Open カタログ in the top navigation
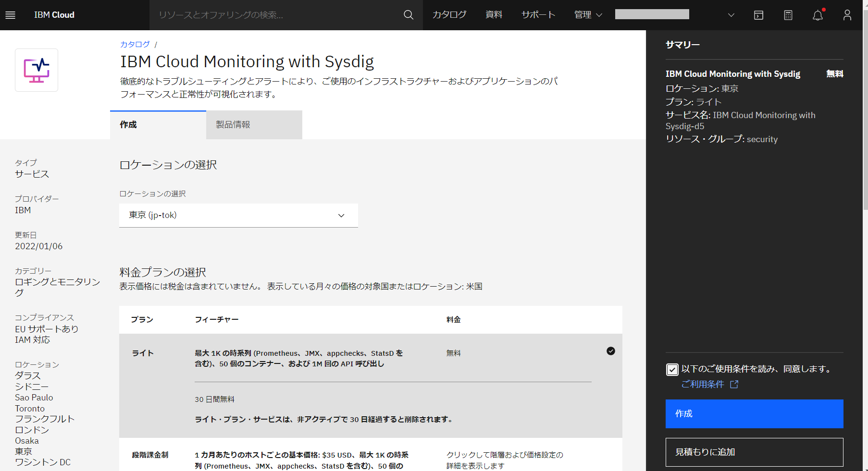The width and height of the screenshot is (868, 471). pos(449,15)
